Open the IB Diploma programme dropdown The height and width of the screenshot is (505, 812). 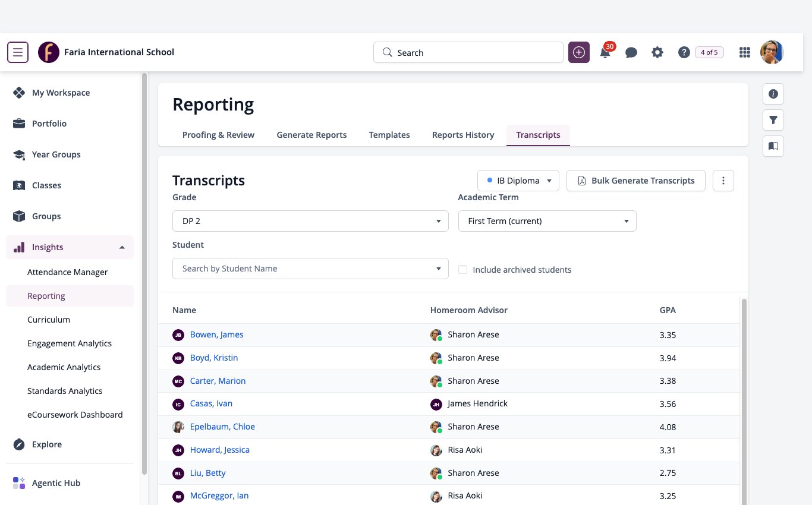(x=518, y=181)
